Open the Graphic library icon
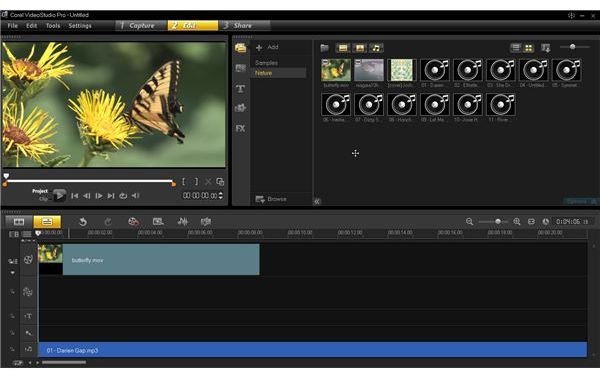 240,108
